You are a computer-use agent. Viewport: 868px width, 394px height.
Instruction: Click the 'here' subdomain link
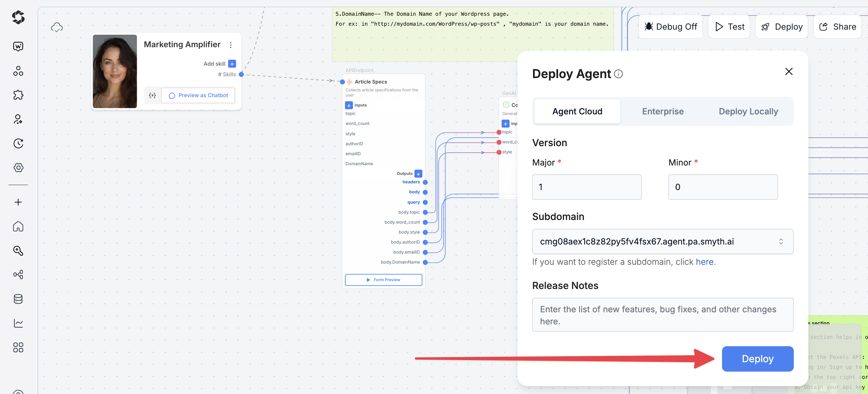pos(704,262)
